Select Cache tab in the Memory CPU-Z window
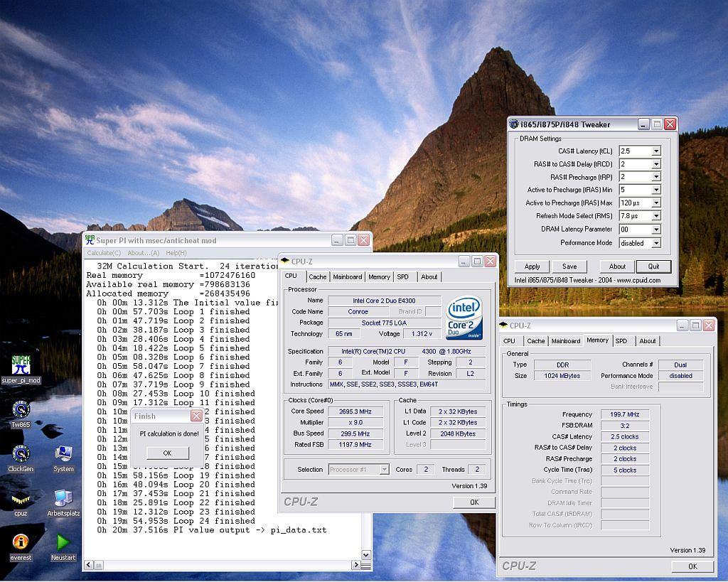 point(536,340)
